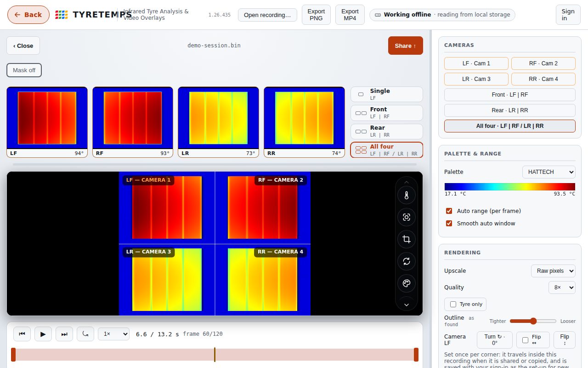The width and height of the screenshot is (588, 368).
Task: Open the 1× playback speed dropdown
Action: click(113, 334)
